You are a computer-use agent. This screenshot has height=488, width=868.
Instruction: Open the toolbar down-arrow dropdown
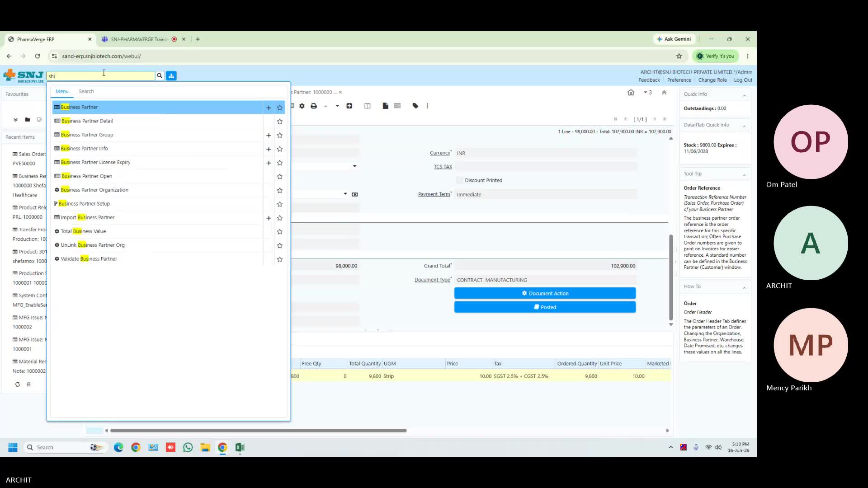[337, 106]
